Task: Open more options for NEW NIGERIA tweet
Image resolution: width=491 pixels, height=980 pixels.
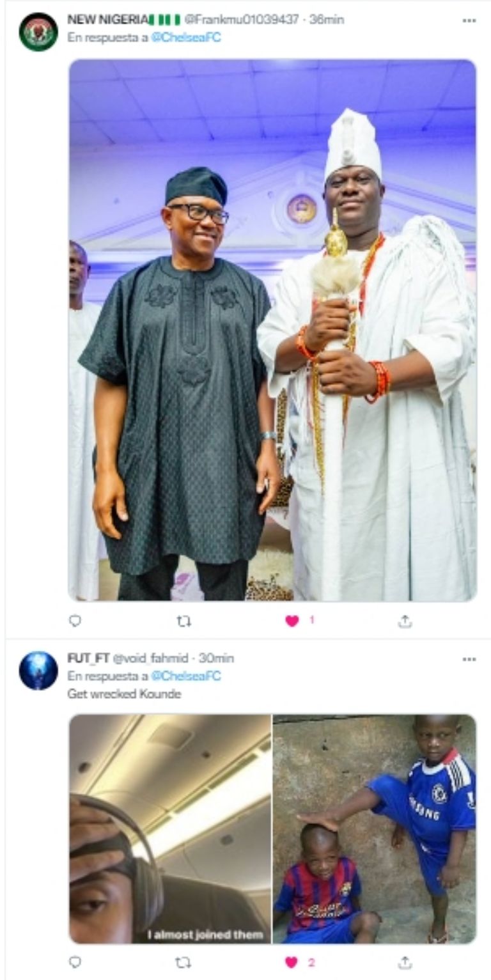Action: [x=469, y=20]
